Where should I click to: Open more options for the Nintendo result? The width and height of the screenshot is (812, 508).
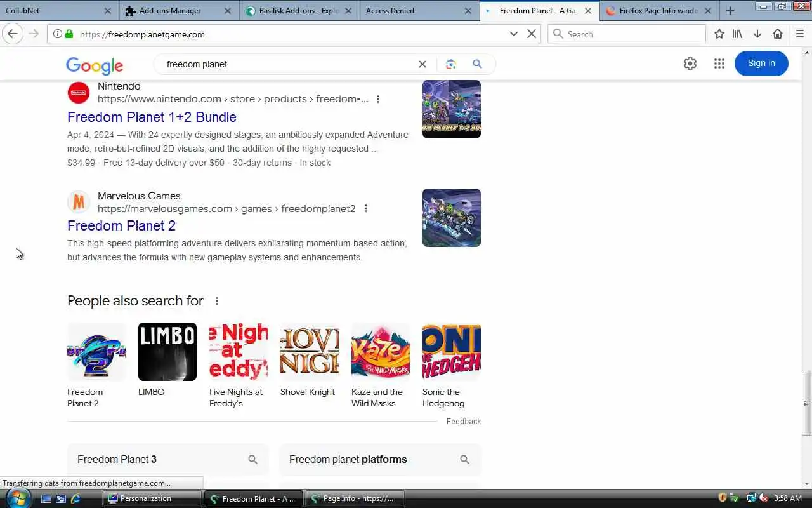pos(378,99)
